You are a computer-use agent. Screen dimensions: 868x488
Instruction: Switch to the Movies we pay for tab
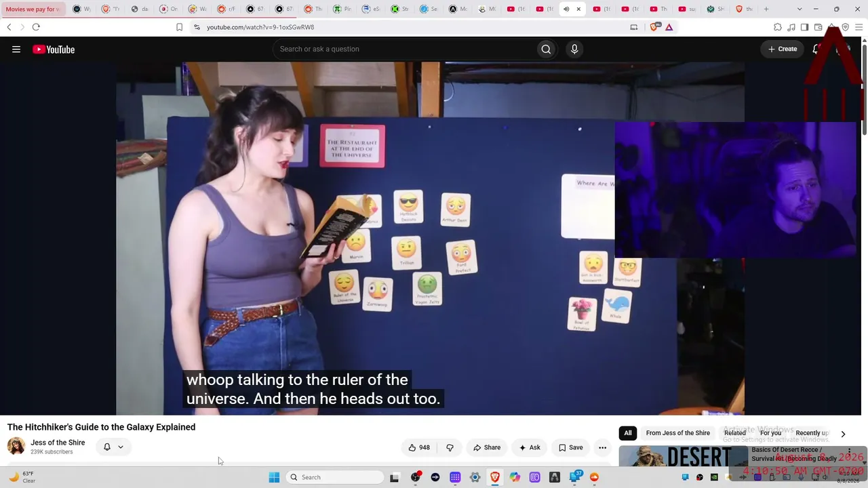pyautogui.click(x=33, y=9)
